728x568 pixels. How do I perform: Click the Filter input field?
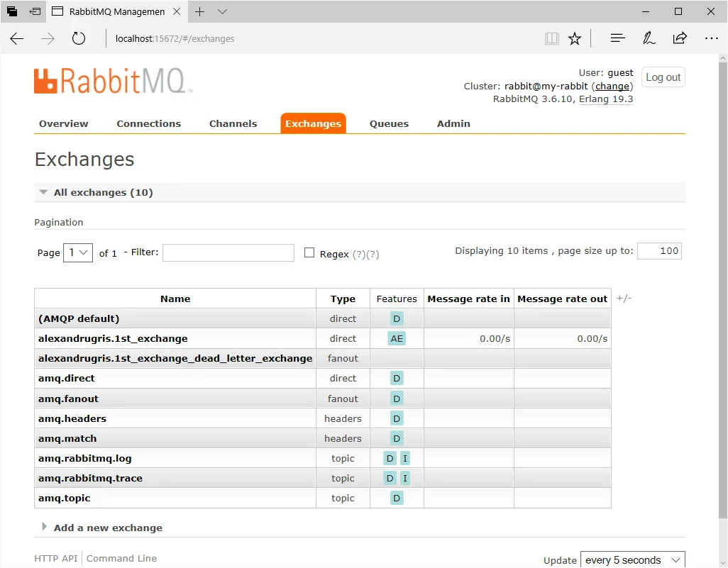pos(228,252)
